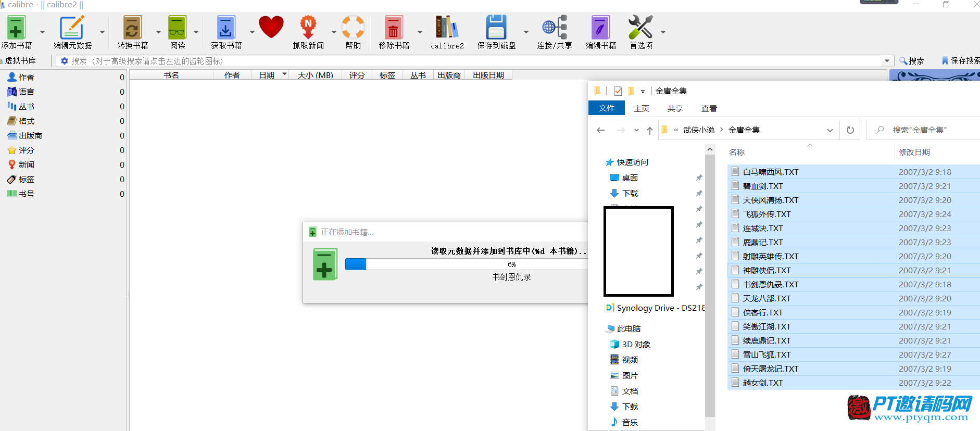
Task: Sort by Size (大小 MB) column header
Action: click(x=316, y=75)
